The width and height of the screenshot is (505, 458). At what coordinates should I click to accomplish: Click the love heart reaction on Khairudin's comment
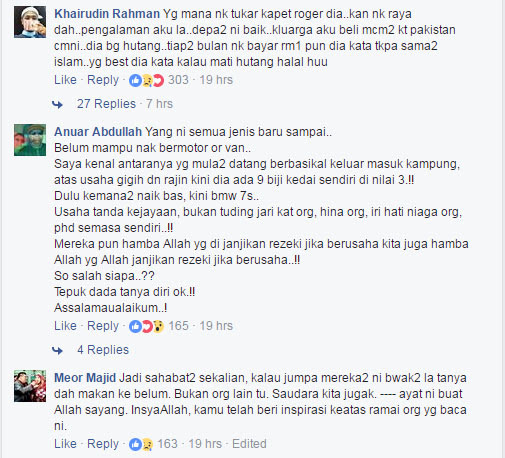[x=158, y=80]
